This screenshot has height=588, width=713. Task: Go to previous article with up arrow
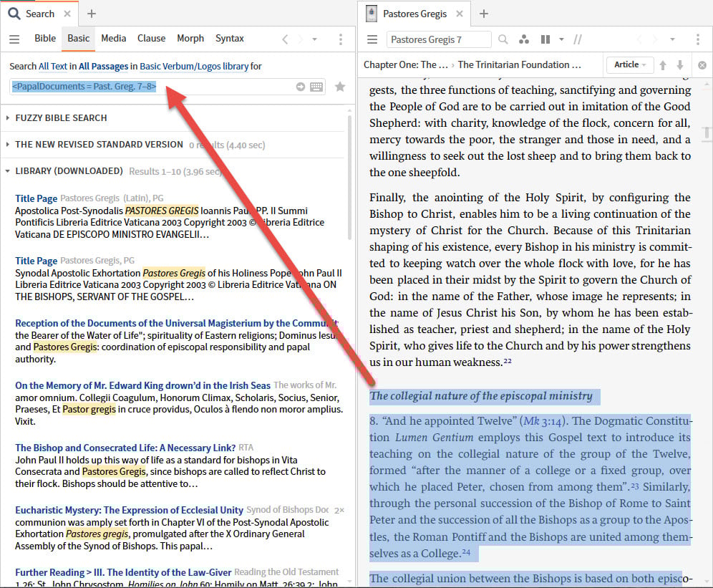pos(663,65)
